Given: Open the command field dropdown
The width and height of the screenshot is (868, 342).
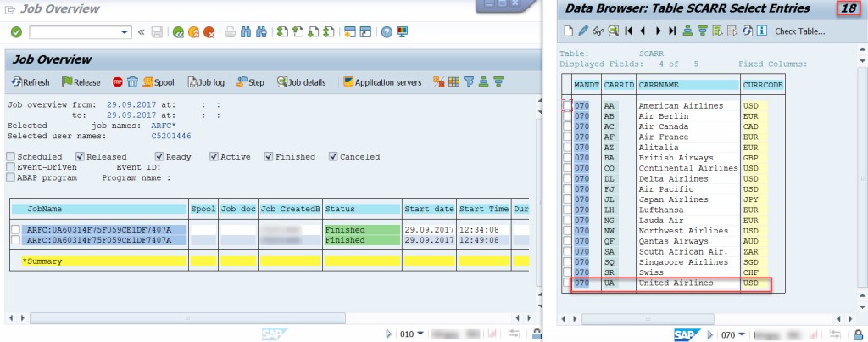Looking at the screenshot, I should [125, 32].
